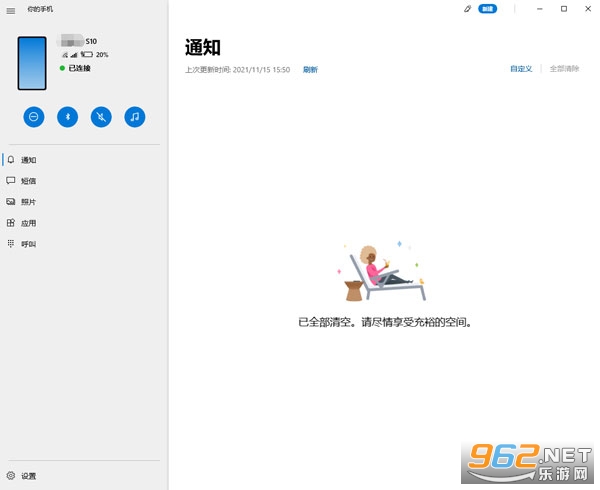Click the 呼叫 dial pad icon

point(11,244)
